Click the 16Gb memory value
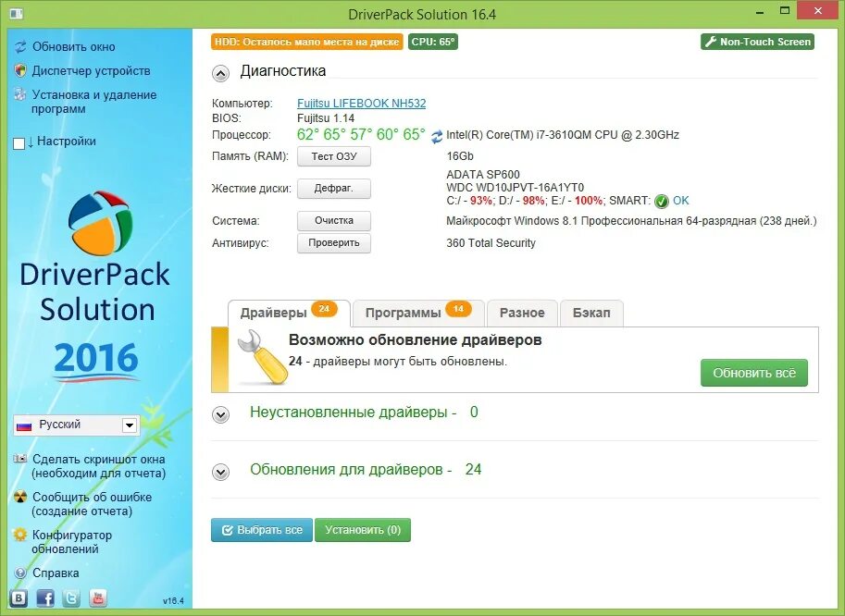 point(460,156)
